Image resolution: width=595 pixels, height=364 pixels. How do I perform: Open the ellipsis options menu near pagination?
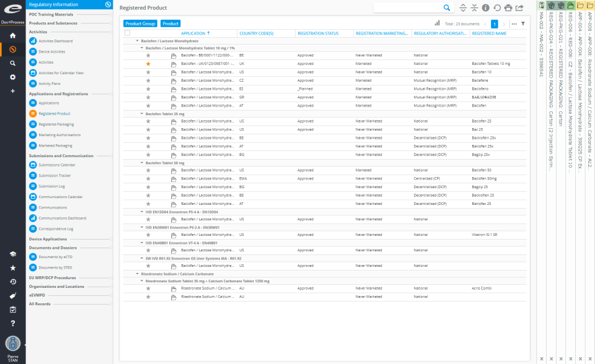click(514, 24)
